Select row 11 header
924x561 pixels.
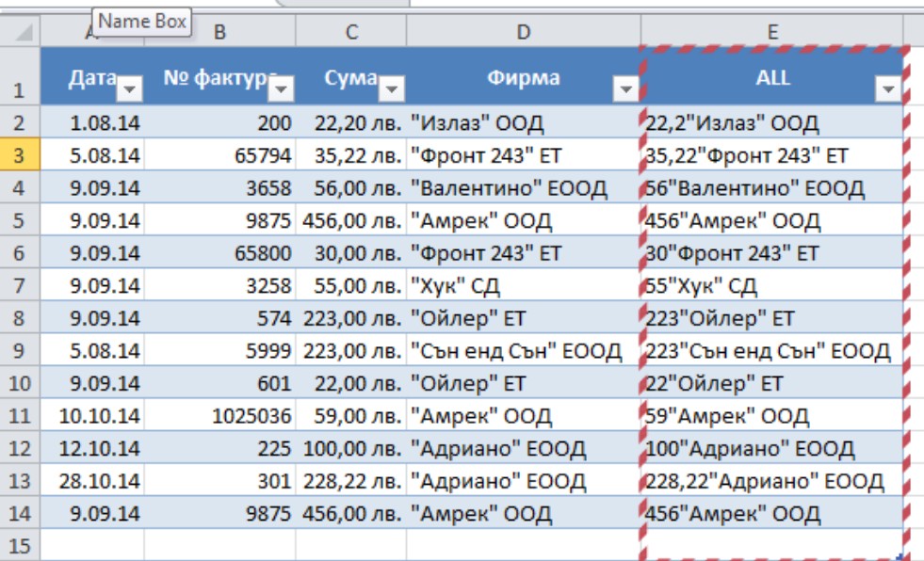point(20,415)
